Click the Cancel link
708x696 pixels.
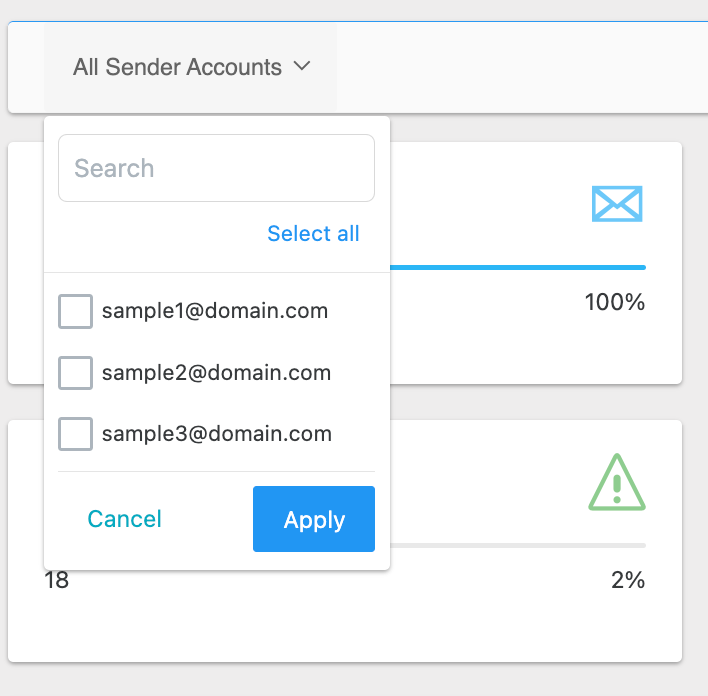[125, 519]
